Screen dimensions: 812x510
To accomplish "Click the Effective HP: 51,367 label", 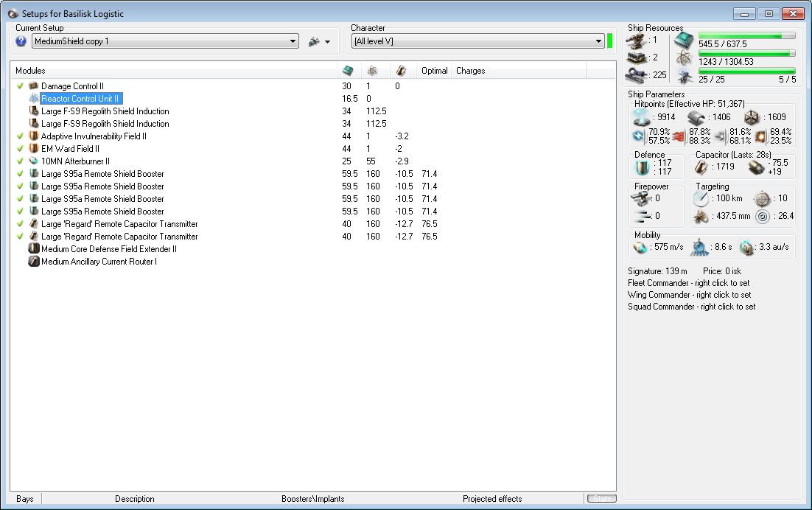I will [x=707, y=104].
